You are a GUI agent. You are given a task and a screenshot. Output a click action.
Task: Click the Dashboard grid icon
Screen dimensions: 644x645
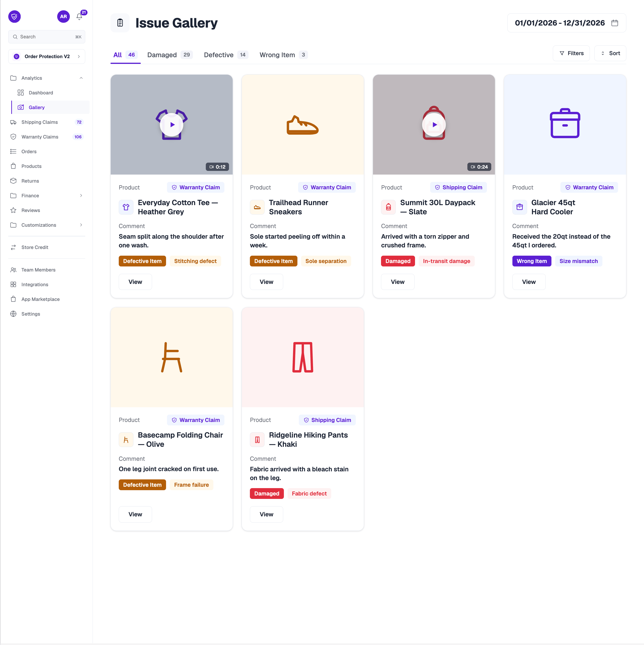pos(21,93)
